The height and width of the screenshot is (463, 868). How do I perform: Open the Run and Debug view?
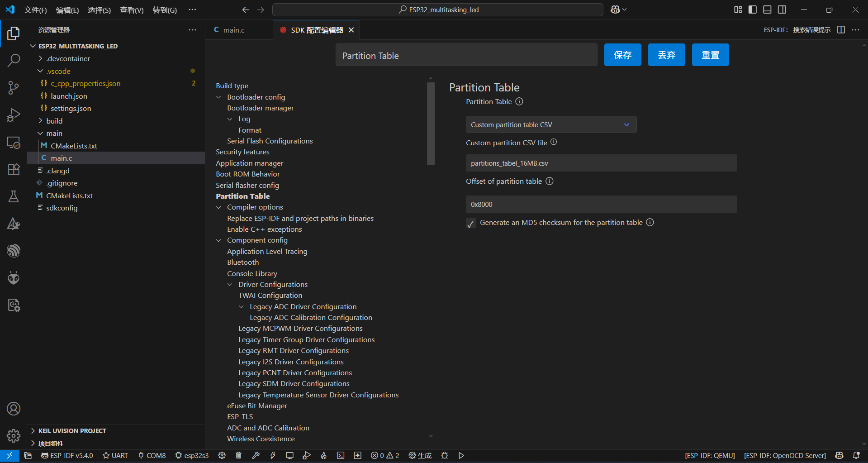14,115
